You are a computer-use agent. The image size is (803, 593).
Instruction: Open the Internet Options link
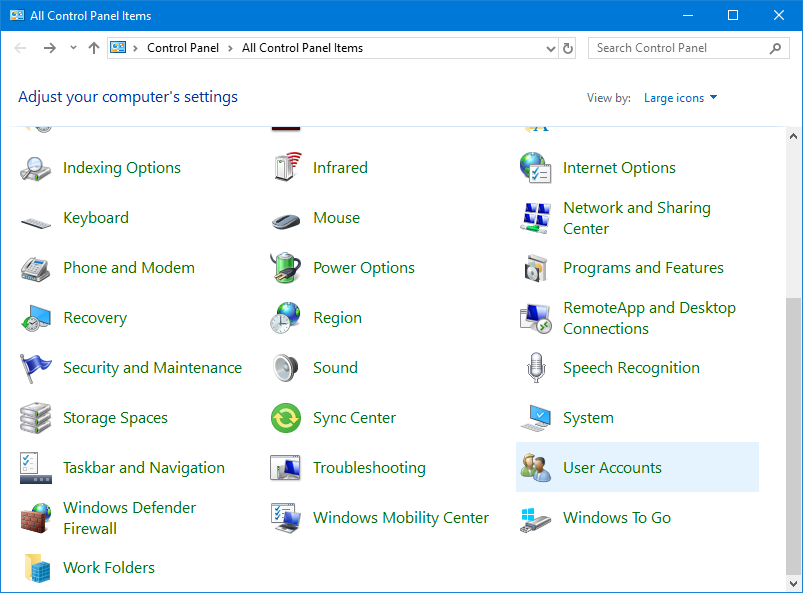point(619,168)
